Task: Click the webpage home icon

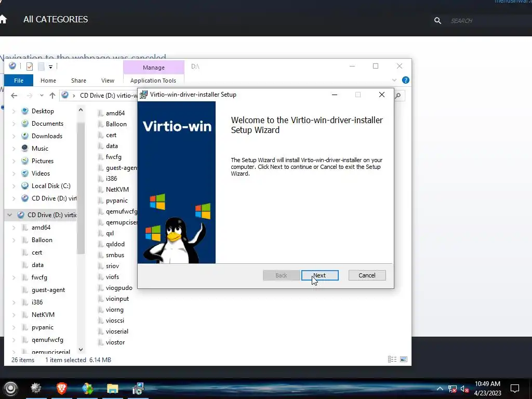Action: click(x=4, y=19)
